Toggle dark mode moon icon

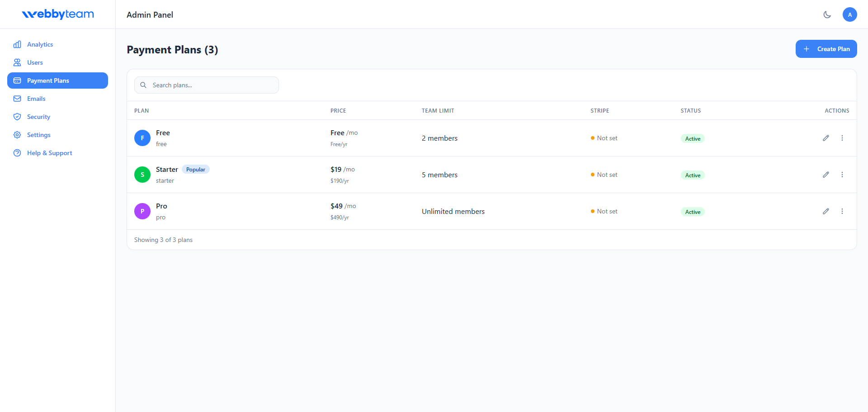(x=827, y=14)
